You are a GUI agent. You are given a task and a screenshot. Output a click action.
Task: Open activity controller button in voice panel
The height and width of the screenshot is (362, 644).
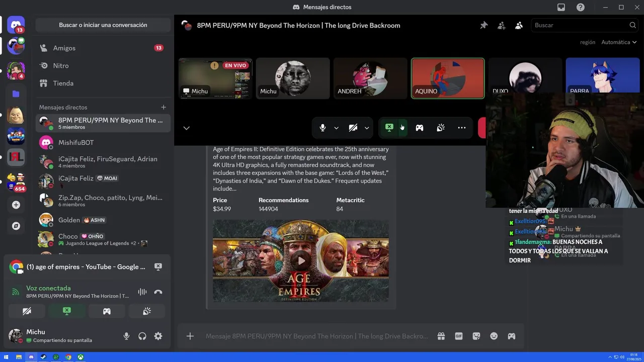tap(107, 311)
